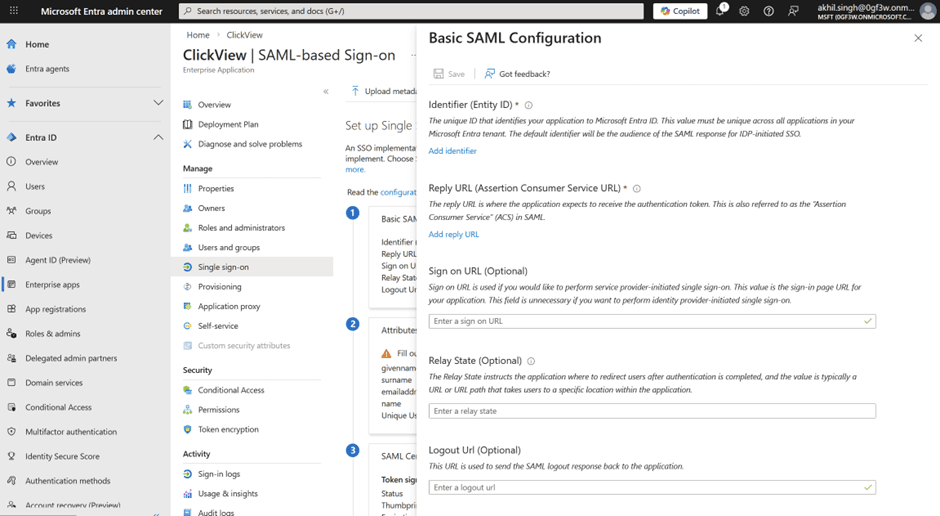Click Multifactor authentication shield icon

[x=11, y=431]
